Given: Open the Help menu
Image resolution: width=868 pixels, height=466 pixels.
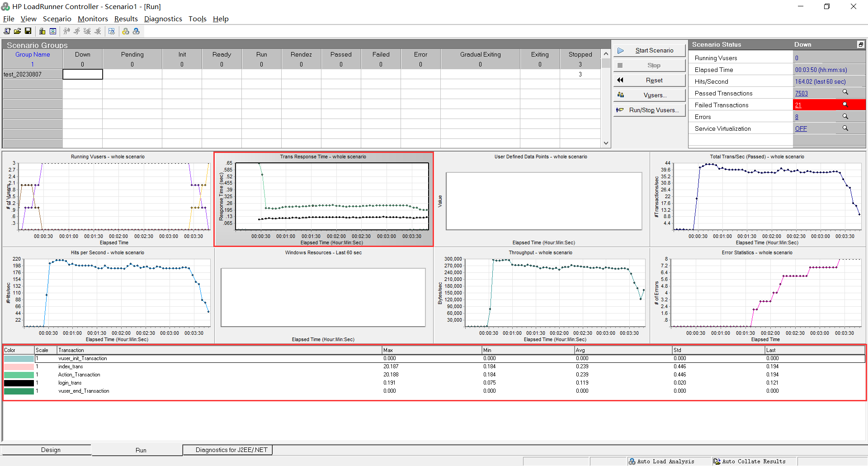Looking at the screenshot, I should click(x=221, y=19).
